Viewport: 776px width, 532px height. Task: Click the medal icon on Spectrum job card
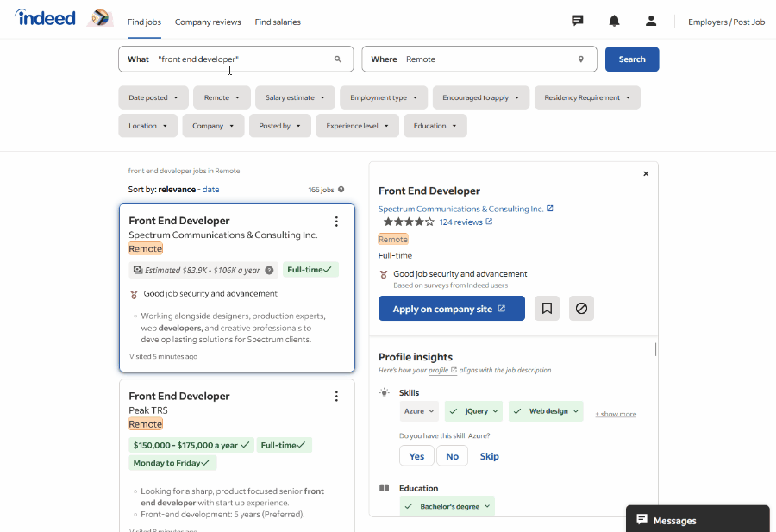pyautogui.click(x=134, y=295)
